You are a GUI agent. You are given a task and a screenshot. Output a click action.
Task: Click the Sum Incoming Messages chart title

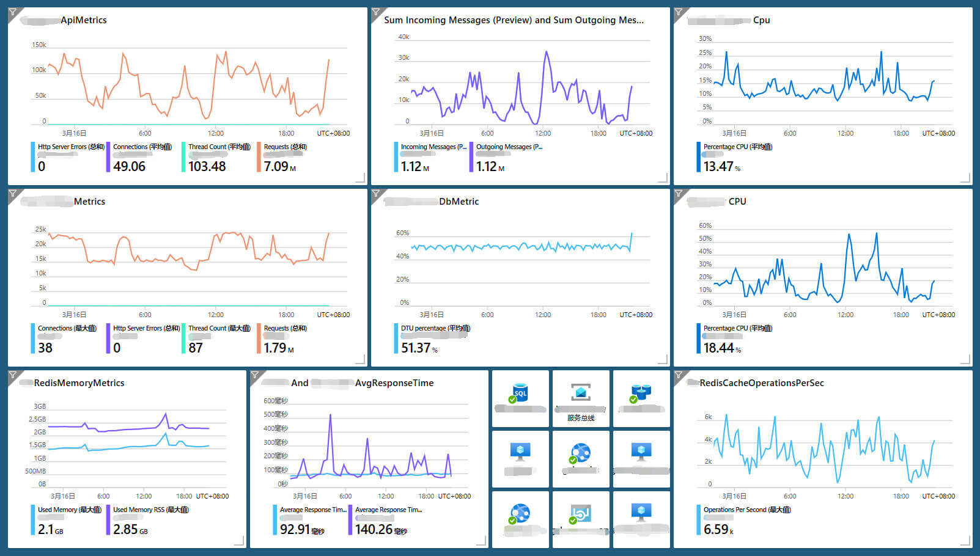(x=514, y=20)
